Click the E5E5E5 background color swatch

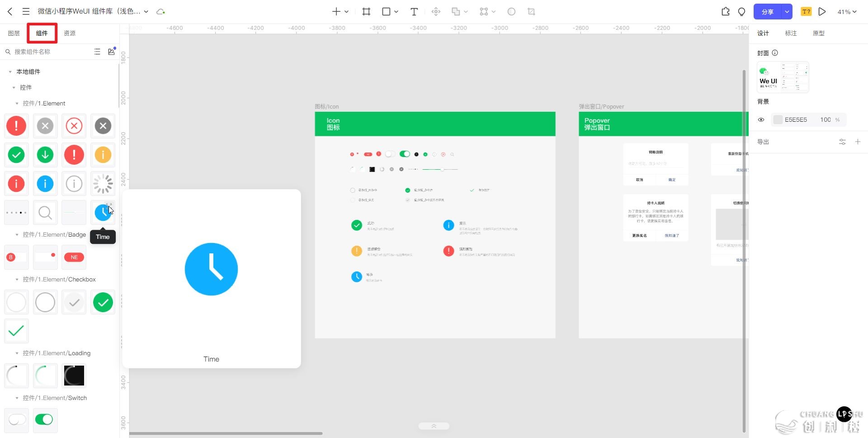pos(778,120)
